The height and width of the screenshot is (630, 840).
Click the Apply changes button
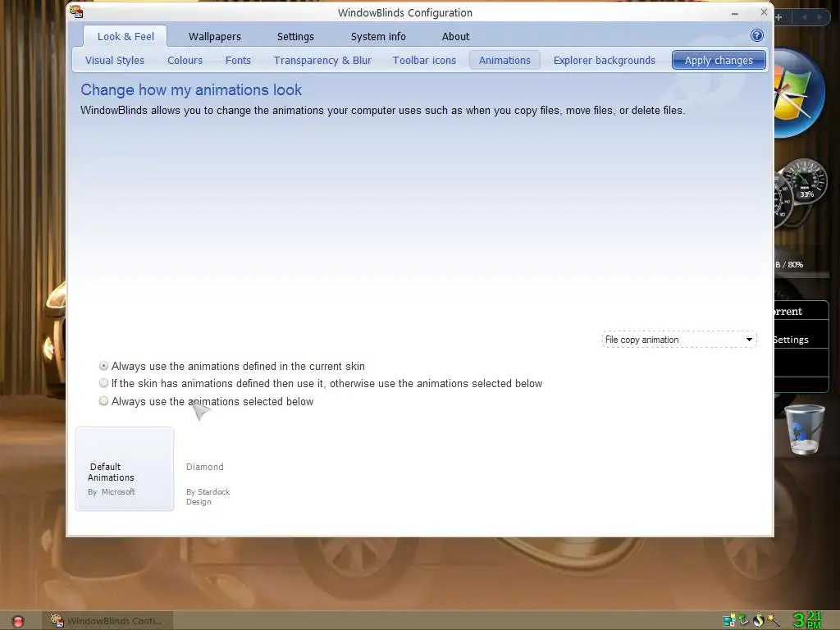point(719,60)
